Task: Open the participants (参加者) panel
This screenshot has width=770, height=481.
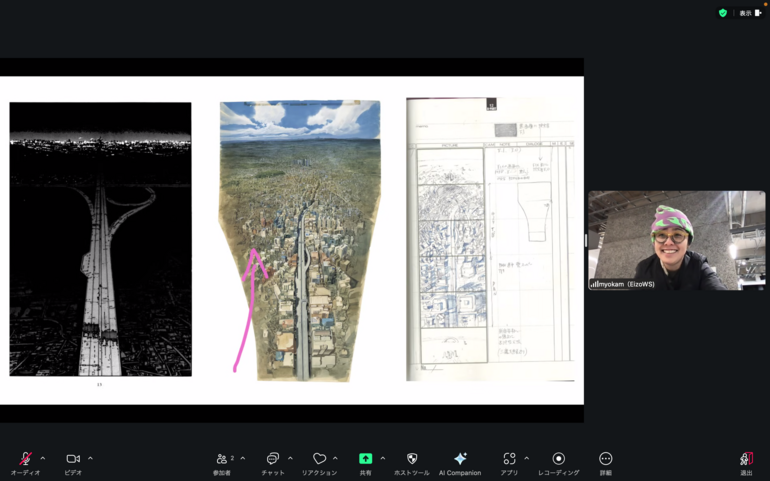Action: [222, 459]
